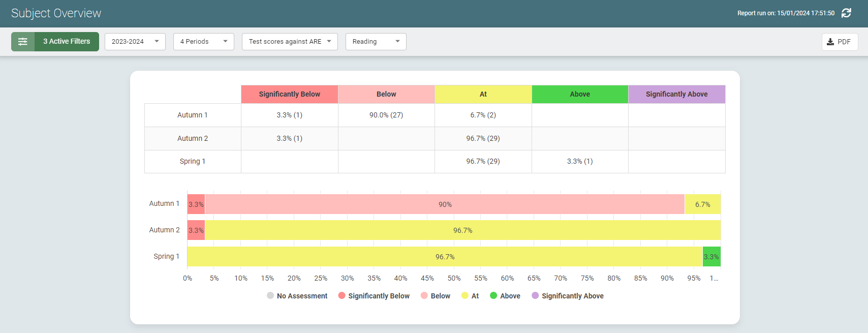Click the Autumn 1 Below cell 90.0% (27)

click(386, 115)
